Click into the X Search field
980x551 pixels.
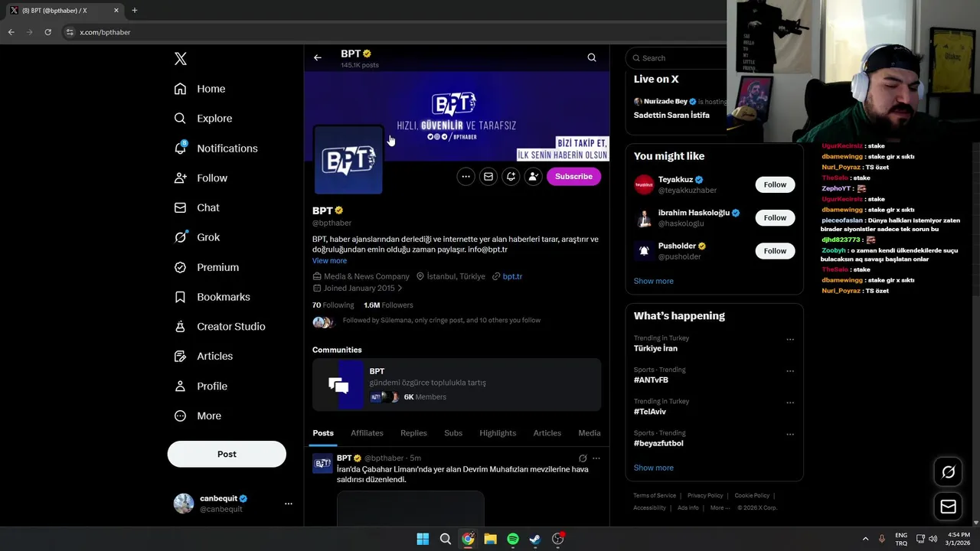[678, 58]
